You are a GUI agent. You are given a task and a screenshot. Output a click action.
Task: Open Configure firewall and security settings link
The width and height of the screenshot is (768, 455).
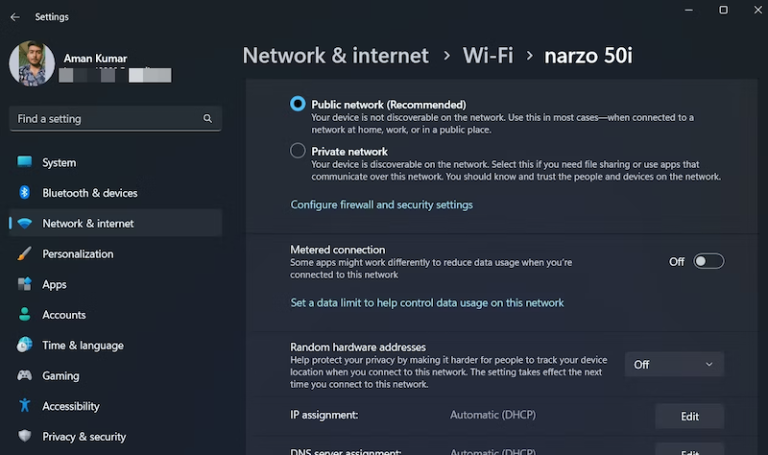381,205
